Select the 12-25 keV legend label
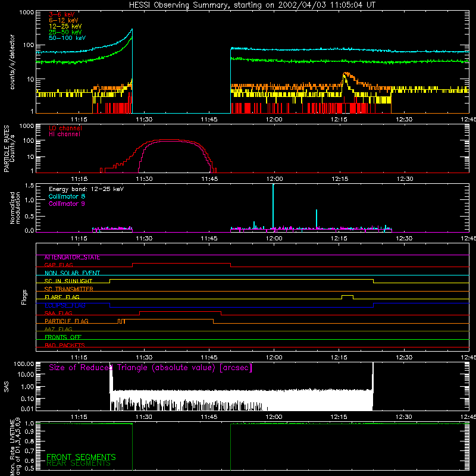This screenshot has height=476, width=476. tap(65, 26)
